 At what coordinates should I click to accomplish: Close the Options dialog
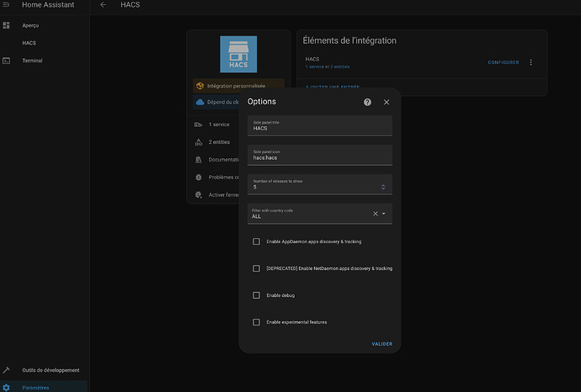click(x=386, y=102)
